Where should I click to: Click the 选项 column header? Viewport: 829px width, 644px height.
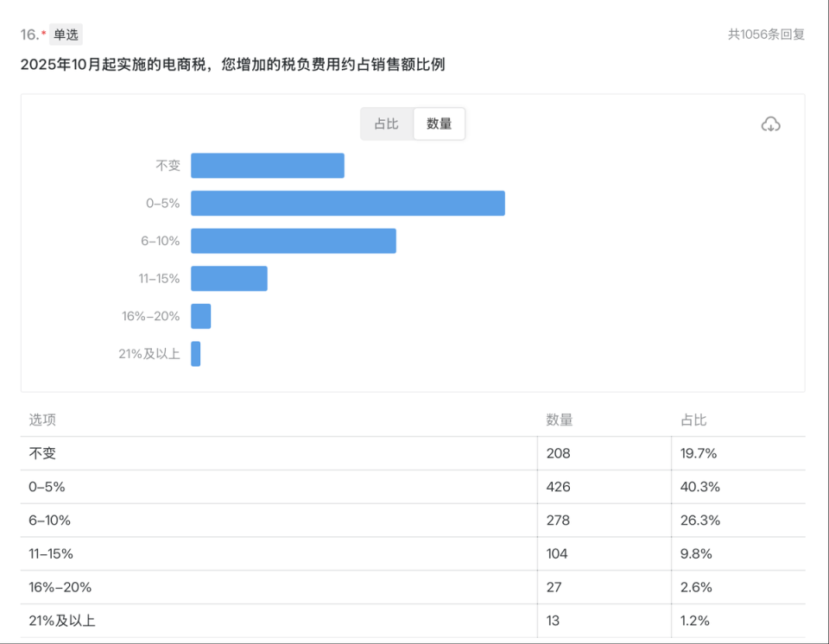click(42, 420)
